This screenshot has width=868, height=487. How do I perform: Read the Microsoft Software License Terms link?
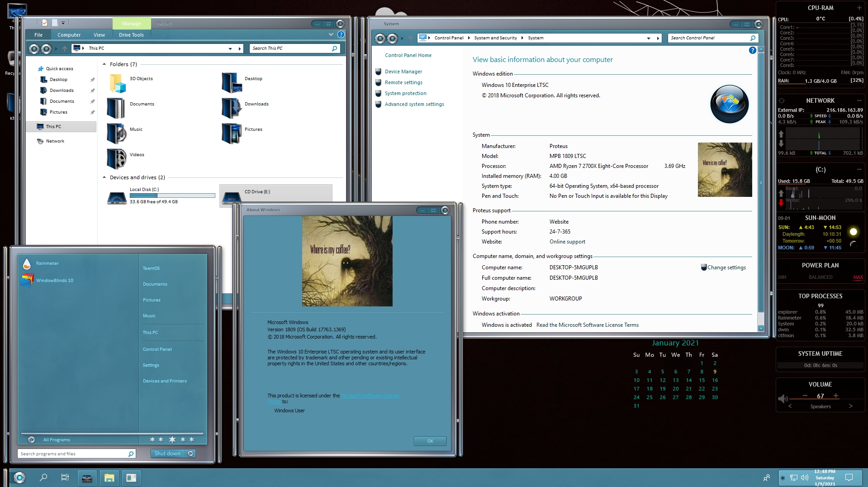point(587,325)
